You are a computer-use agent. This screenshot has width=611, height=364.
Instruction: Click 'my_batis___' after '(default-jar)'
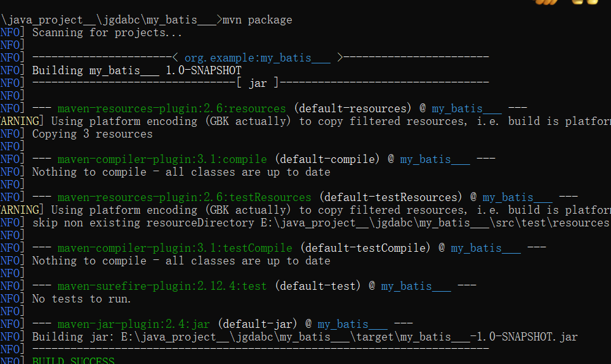[x=352, y=324]
